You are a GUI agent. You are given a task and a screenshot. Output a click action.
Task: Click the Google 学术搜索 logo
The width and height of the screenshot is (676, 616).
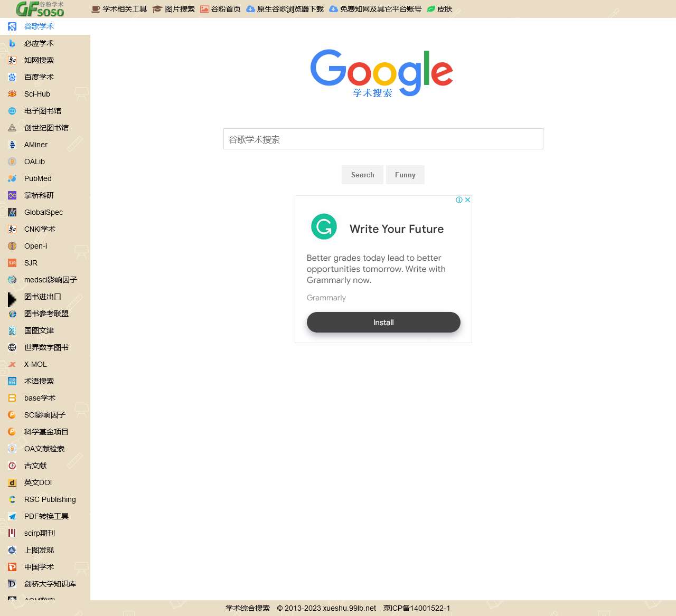tap(381, 73)
